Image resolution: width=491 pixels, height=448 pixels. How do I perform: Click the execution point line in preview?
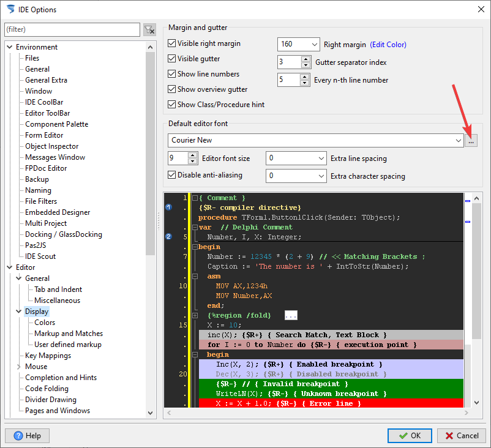331,345
